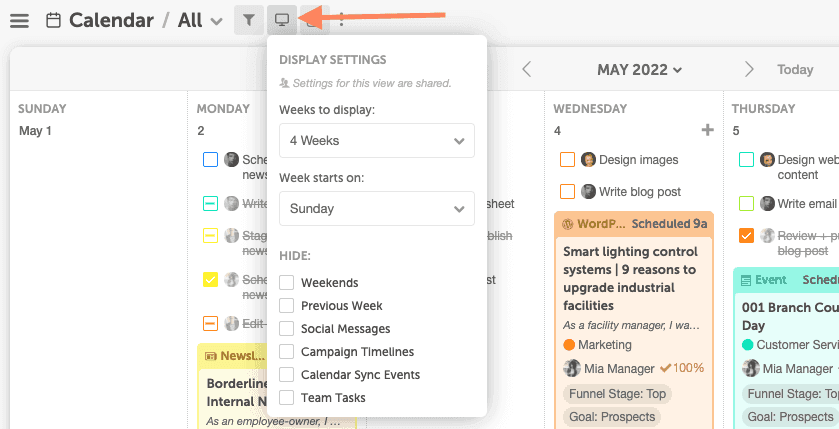Go to previous month arrow
Screen dimensions: 839x429
[x=527, y=69]
